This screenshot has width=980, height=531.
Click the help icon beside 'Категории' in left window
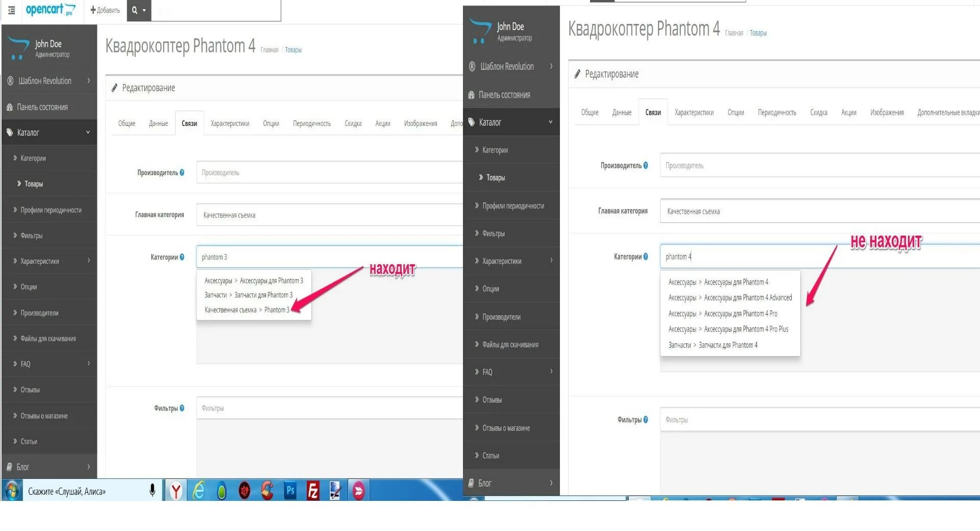pyautogui.click(x=182, y=257)
